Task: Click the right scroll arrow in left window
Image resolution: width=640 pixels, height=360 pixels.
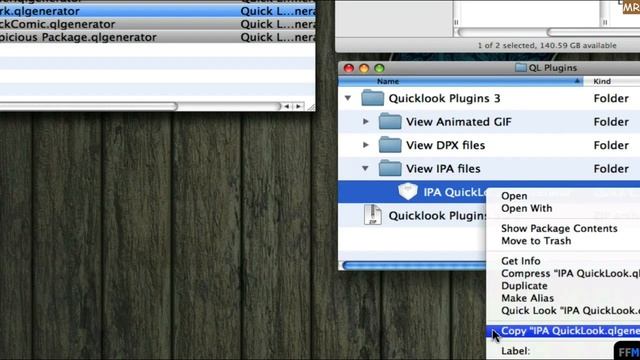Action: click(x=298, y=107)
